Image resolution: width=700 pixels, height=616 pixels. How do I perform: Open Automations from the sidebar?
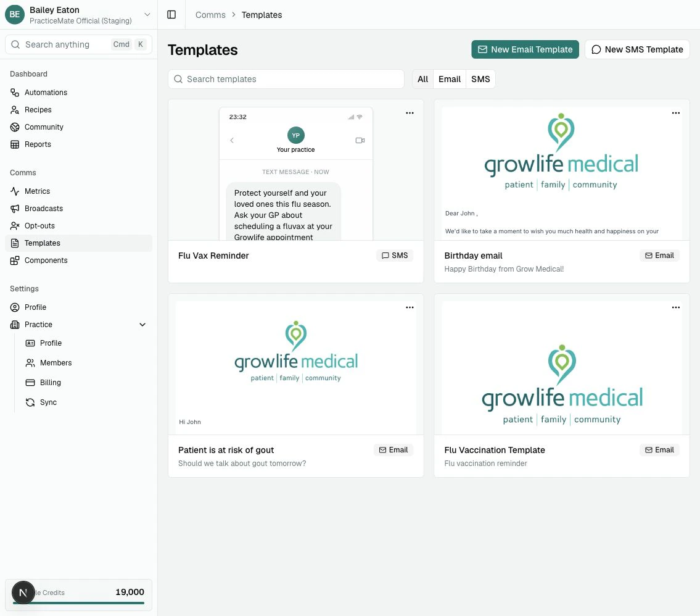coord(78,93)
